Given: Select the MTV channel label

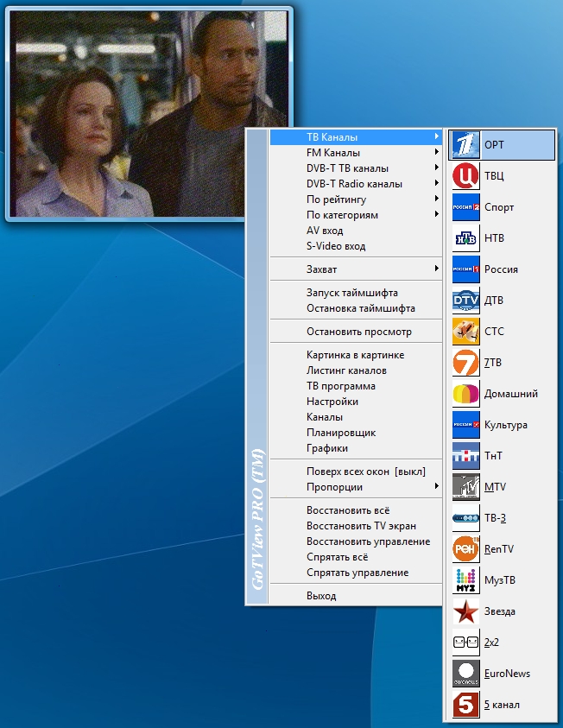Looking at the screenshot, I should [496, 487].
